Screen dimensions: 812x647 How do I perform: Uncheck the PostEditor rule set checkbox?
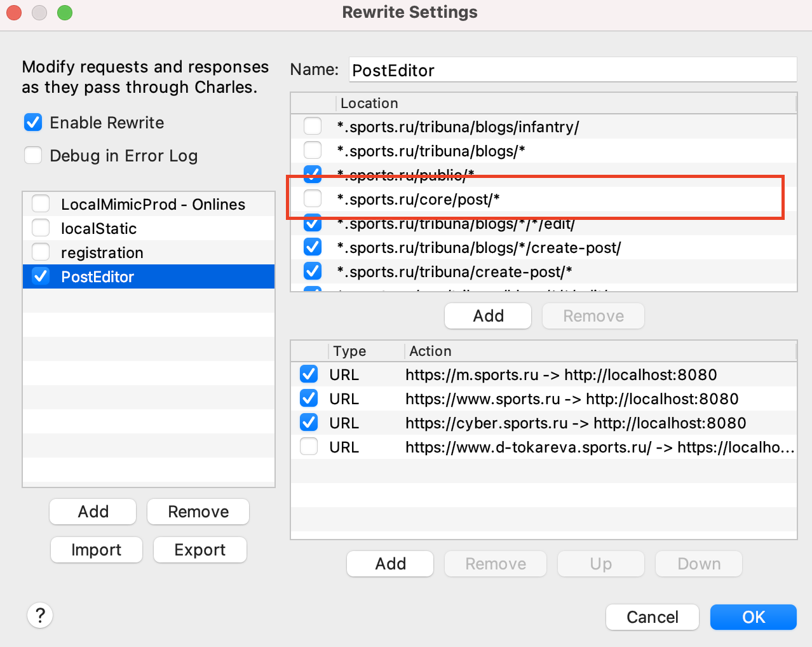tap(41, 276)
